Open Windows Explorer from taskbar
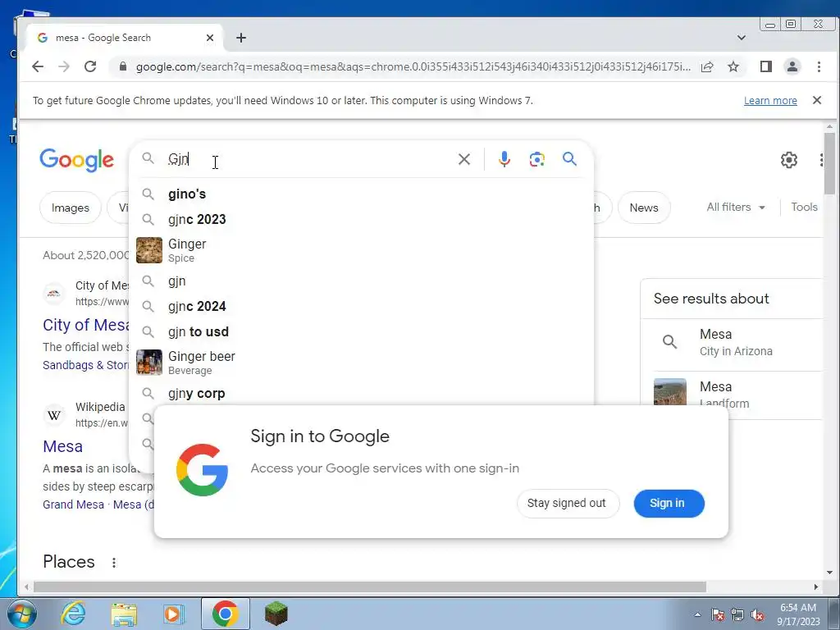The width and height of the screenshot is (840, 630). [x=124, y=614]
